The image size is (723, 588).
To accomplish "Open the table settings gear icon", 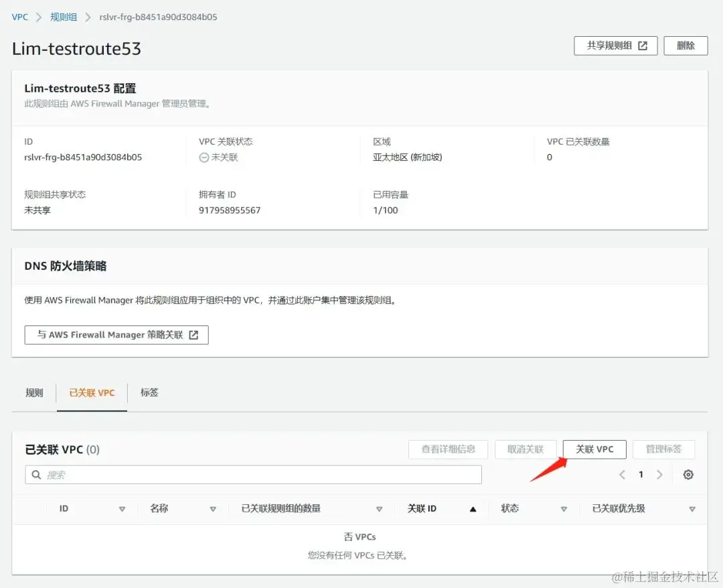I will point(688,475).
